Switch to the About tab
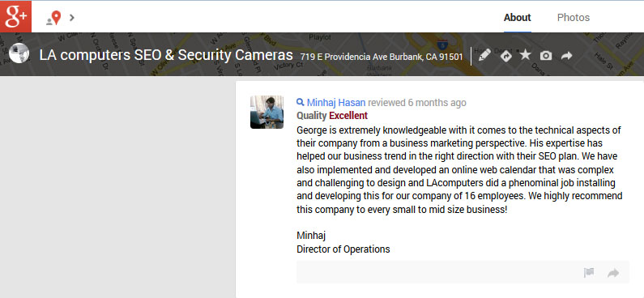644x298 pixels. tap(517, 18)
